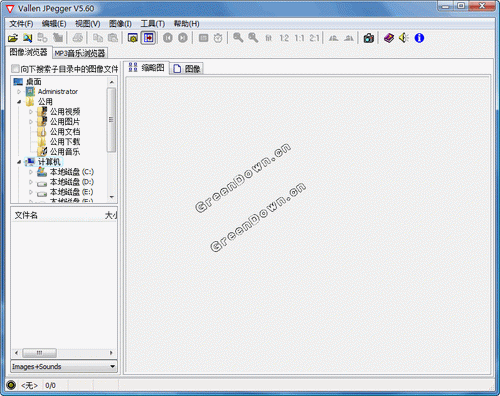Click folder tree scrollbar up arrow
The width and height of the screenshot is (500, 396).
(112, 82)
